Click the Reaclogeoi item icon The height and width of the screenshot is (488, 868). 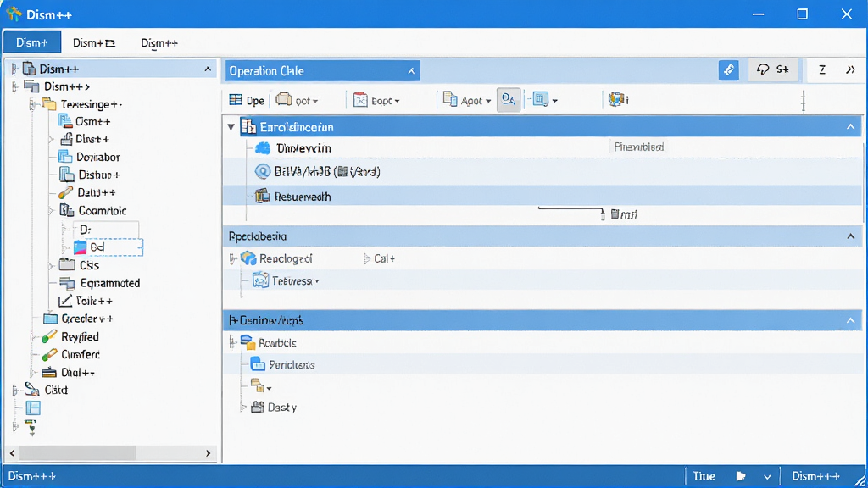coord(248,258)
